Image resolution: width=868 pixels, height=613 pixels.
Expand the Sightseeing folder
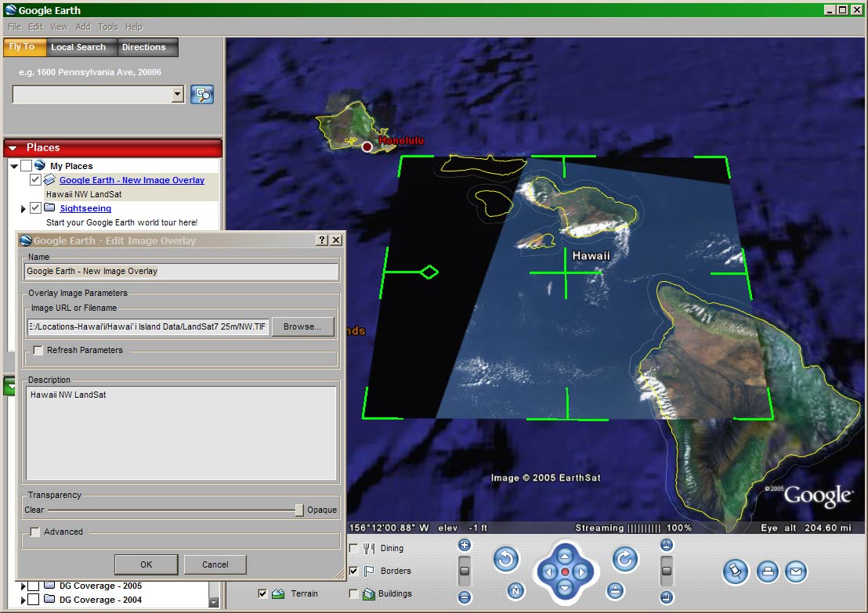coord(23,208)
